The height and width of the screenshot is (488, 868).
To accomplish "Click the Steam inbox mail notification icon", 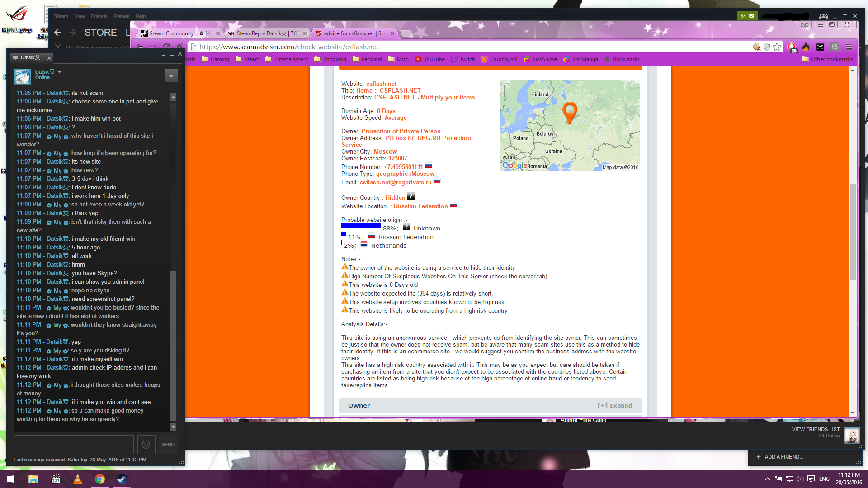I will (x=747, y=16).
